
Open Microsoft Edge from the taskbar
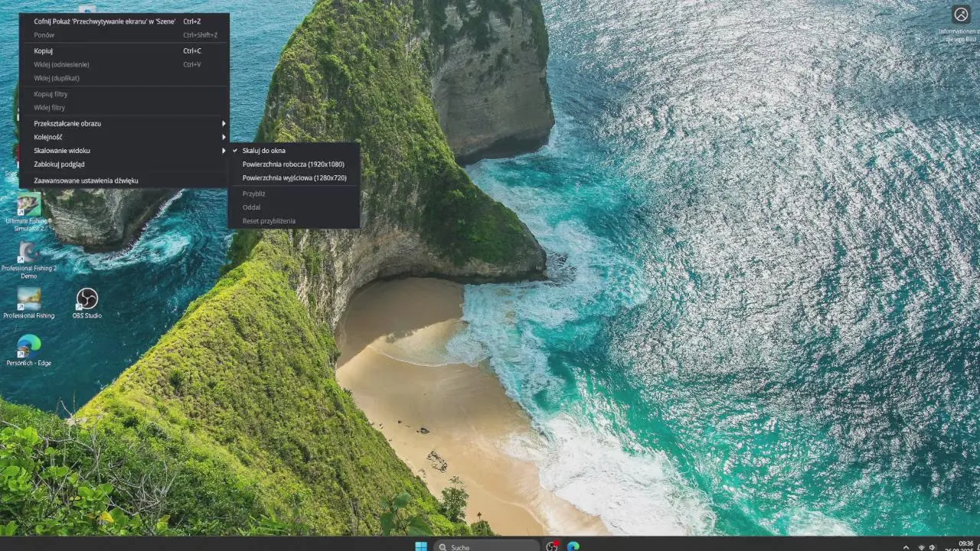tap(573, 546)
